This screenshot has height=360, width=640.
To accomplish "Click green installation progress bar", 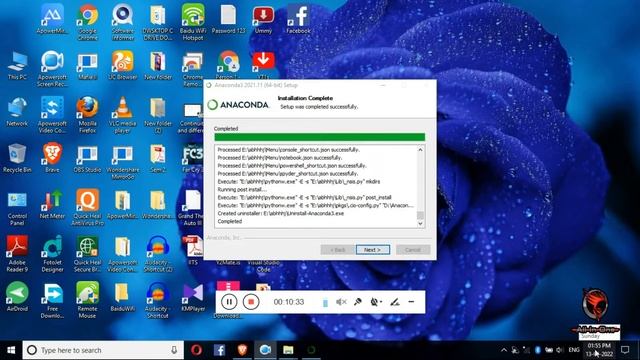I will pos(320,137).
